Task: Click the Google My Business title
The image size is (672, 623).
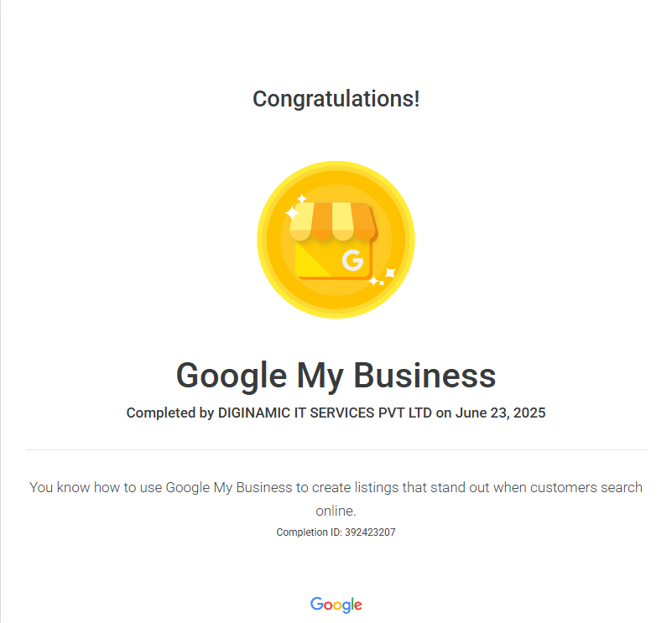Action: [336, 376]
